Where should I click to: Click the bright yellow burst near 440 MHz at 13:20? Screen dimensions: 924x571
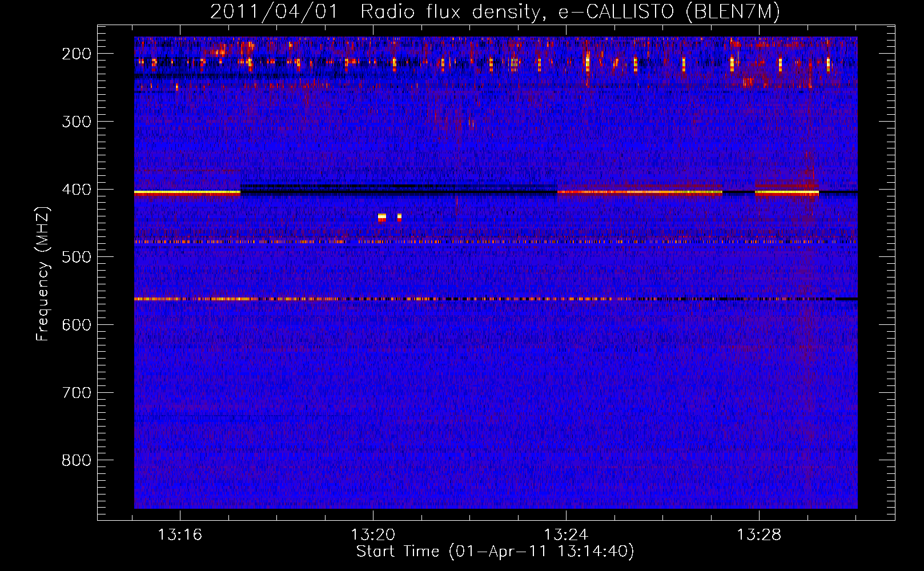click(382, 217)
